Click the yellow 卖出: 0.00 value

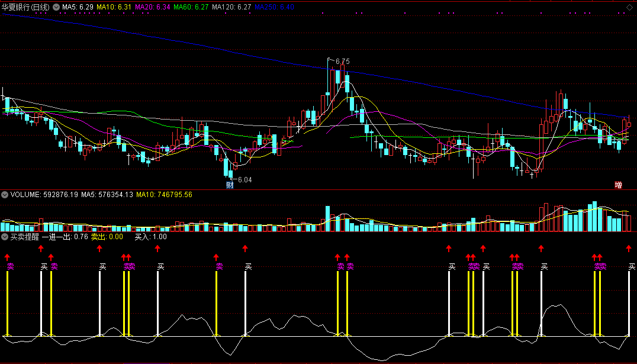point(107,237)
